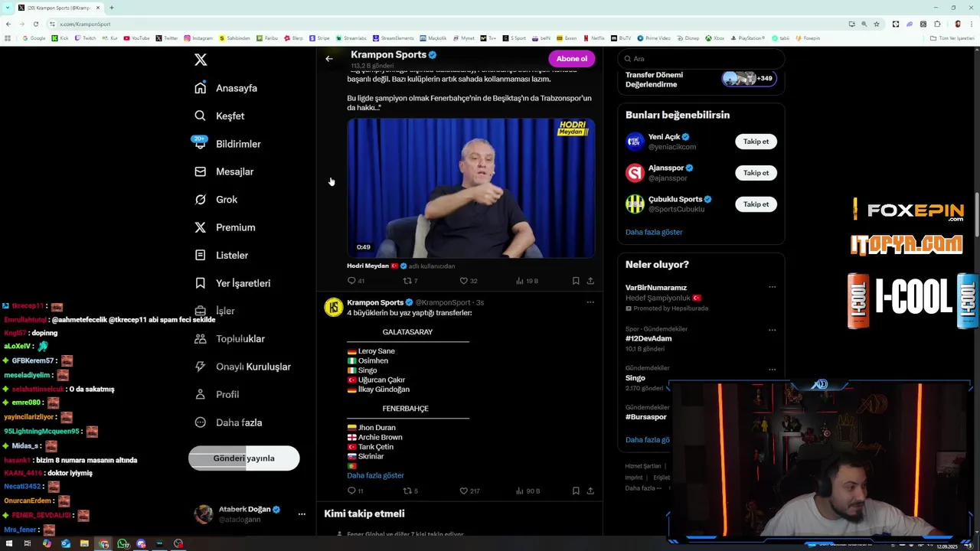Image resolution: width=980 pixels, height=551 pixels.
Task: View analytics of tweet with 19 B views
Action: click(527, 281)
